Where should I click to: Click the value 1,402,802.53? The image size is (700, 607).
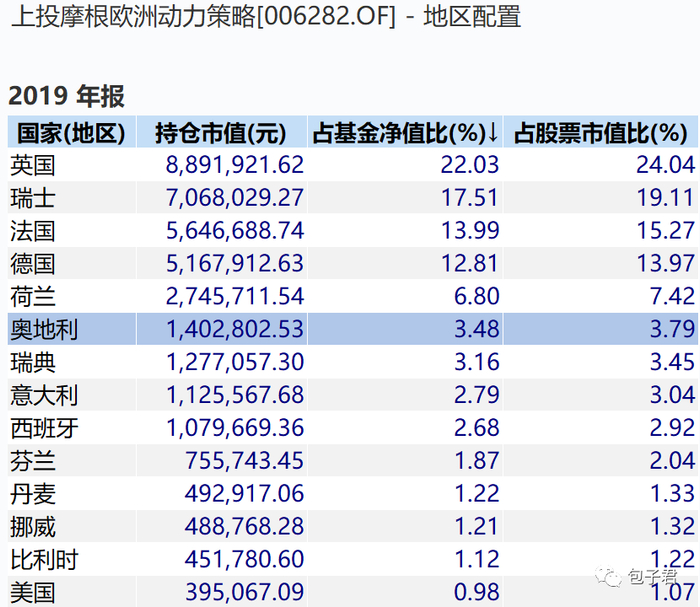coord(235,329)
